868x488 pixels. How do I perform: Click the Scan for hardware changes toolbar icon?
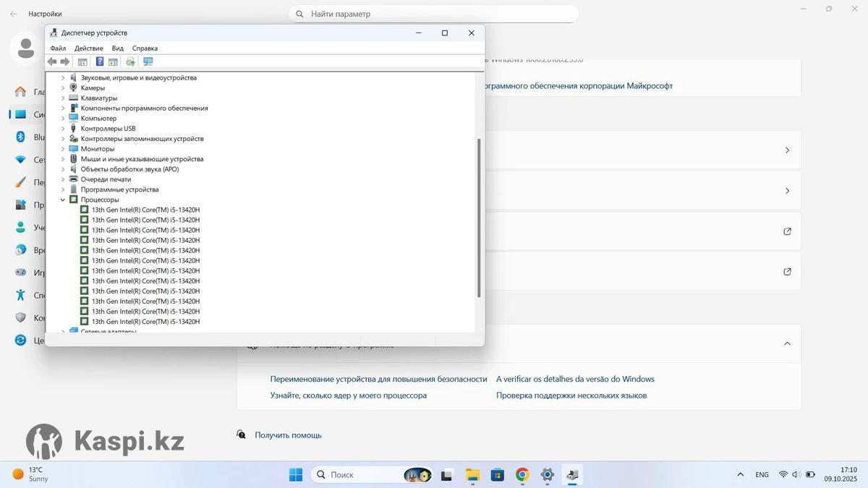148,61
